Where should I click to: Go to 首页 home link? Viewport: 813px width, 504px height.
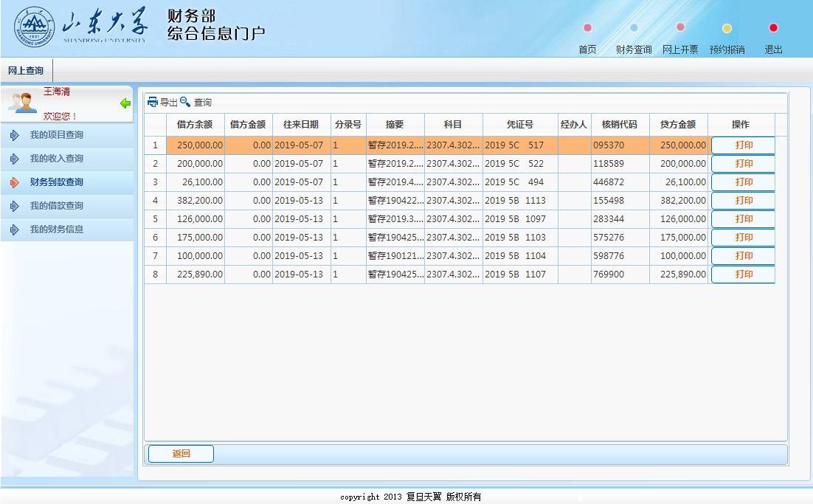(x=587, y=49)
